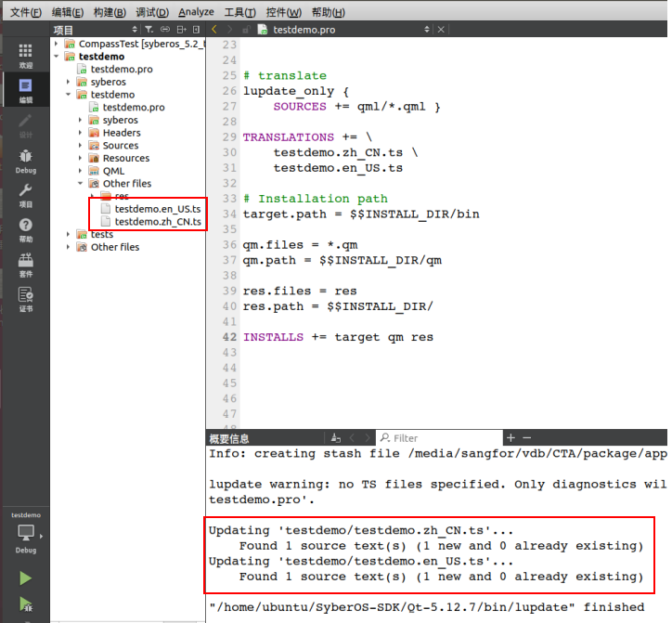Open Projects (项目) mode wrench icon
The width and height of the screenshot is (672, 623).
pyautogui.click(x=25, y=195)
